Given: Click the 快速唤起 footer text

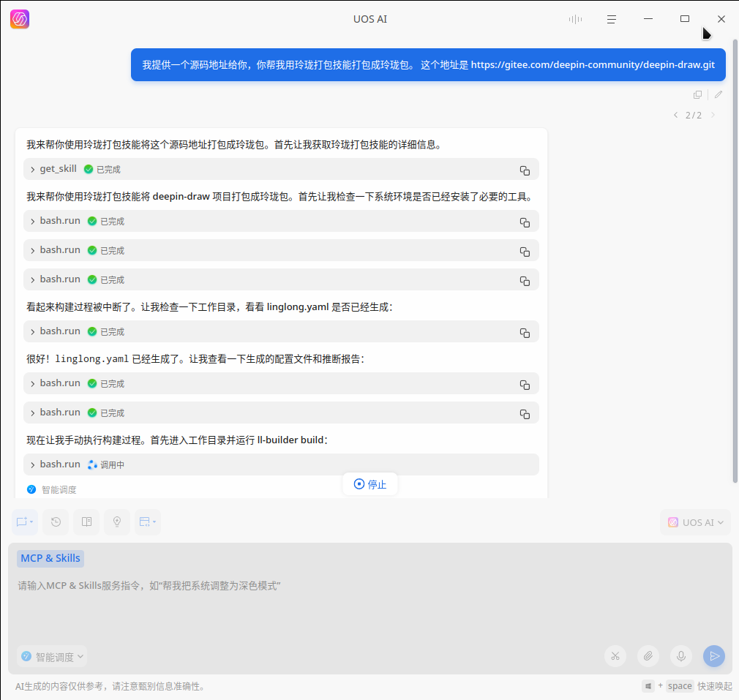Looking at the screenshot, I should tap(715, 686).
